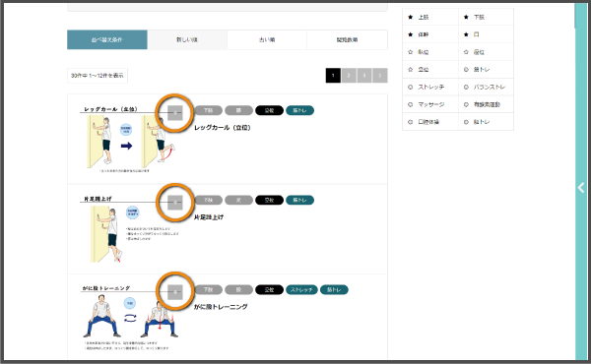Sort results by 新しい順 tab
This screenshot has height=364, width=591.
point(187,39)
